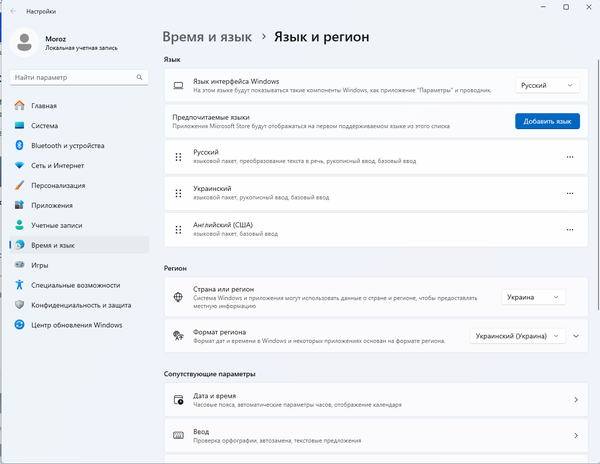Screen dimensions: 600x464
Task: Open Персонализация section
Action: click(x=79, y=185)
